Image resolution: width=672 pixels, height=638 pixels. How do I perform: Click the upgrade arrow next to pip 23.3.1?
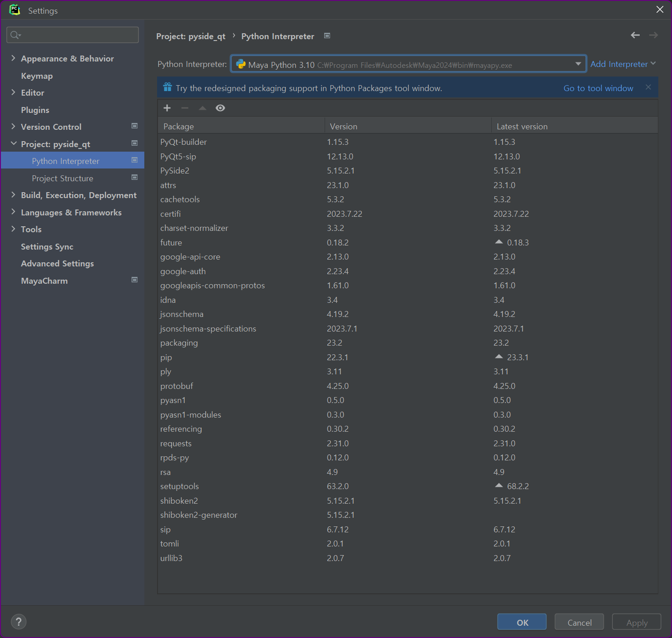[x=499, y=357]
